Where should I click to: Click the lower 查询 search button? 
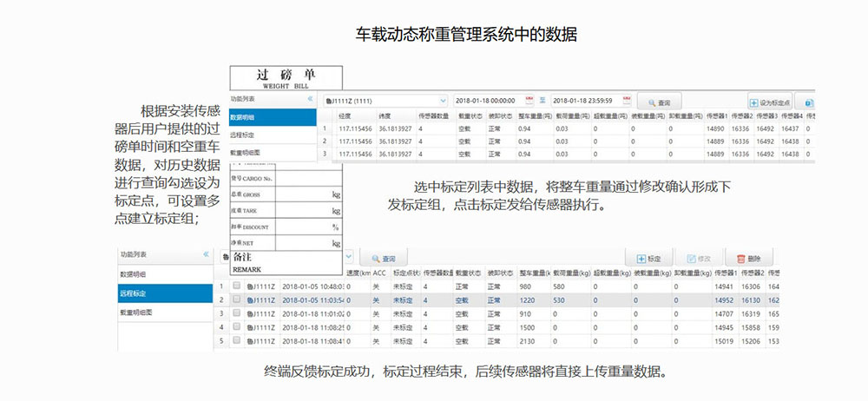pos(384,258)
